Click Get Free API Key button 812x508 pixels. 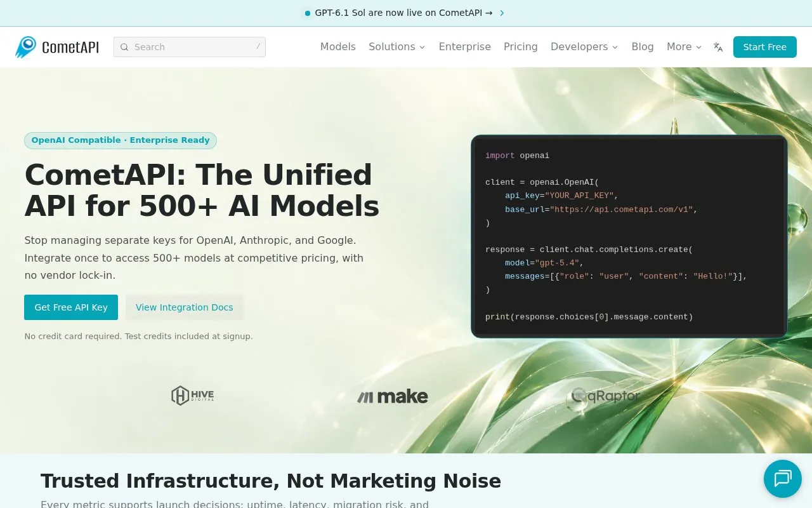[71, 307]
